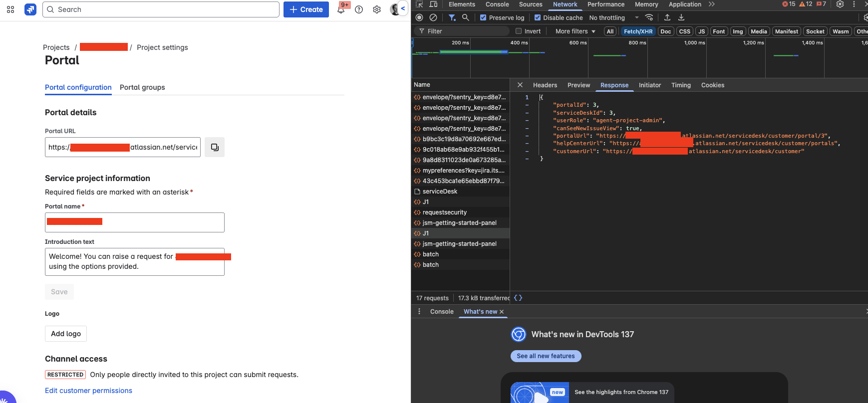Open the Console drawer tab
The width and height of the screenshot is (868, 403).
point(442,312)
